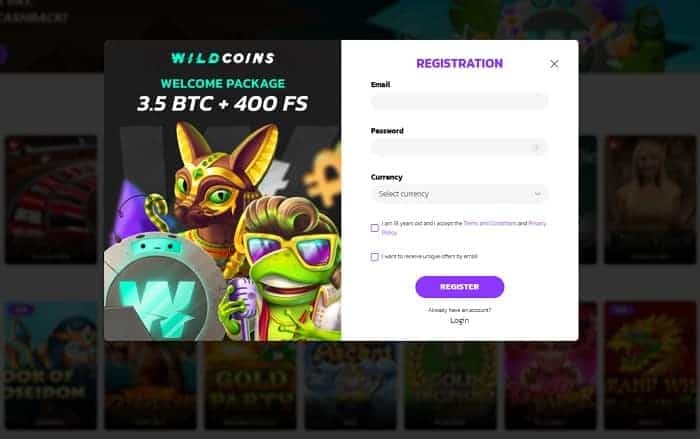This screenshot has width=700, height=439.
Task: Toggle password visibility eye icon
Action: pos(537,147)
